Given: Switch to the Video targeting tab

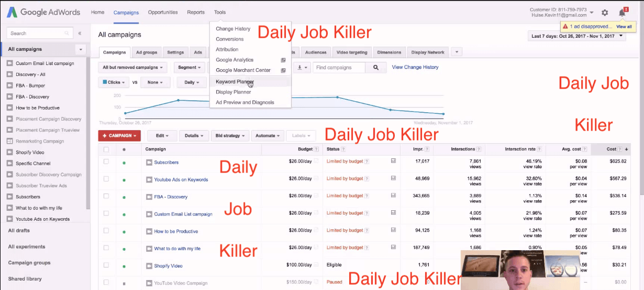Looking at the screenshot, I should pyautogui.click(x=351, y=52).
